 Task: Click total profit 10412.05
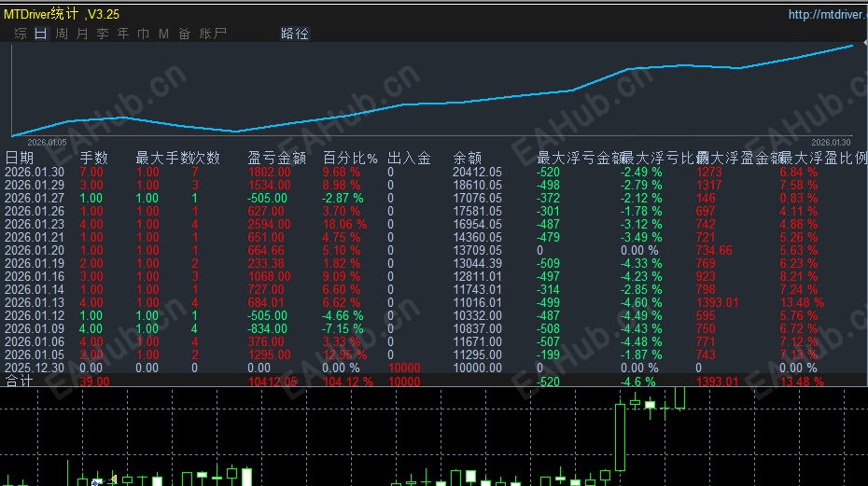pyautogui.click(x=273, y=382)
